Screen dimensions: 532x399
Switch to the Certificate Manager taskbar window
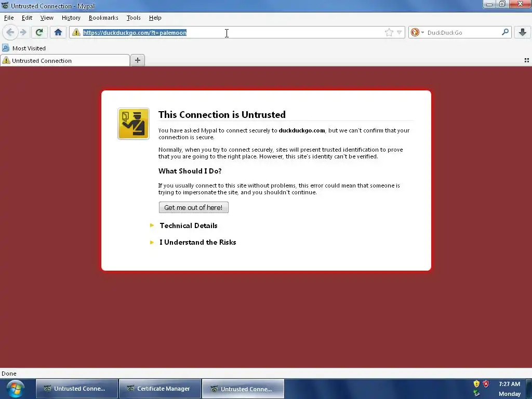159,389
